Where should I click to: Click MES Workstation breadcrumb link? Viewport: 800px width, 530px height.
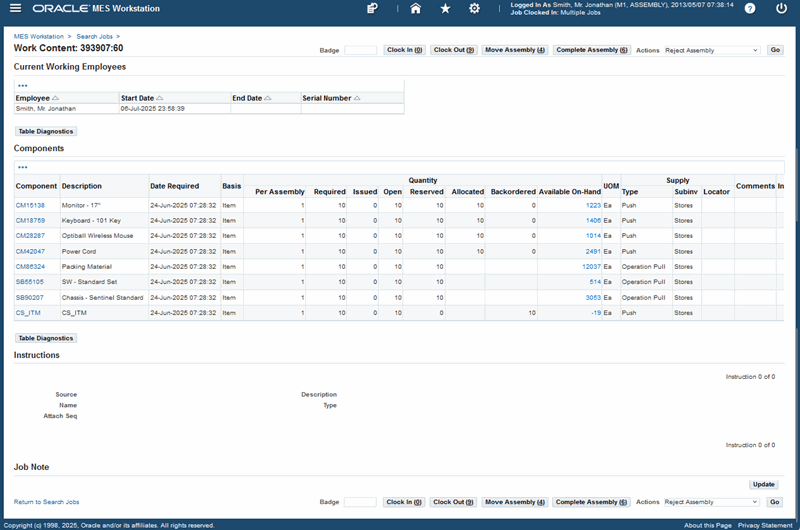coord(39,37)
